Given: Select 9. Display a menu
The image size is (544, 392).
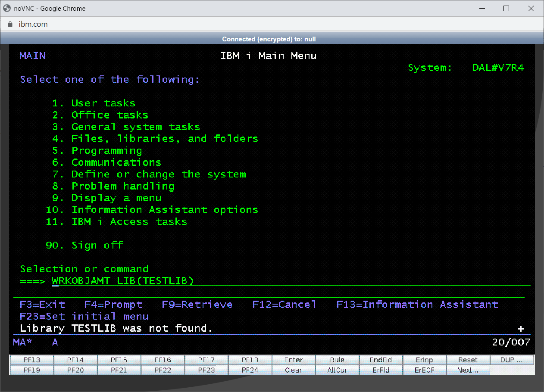Looking at the screenshot, I should point(106,198).
